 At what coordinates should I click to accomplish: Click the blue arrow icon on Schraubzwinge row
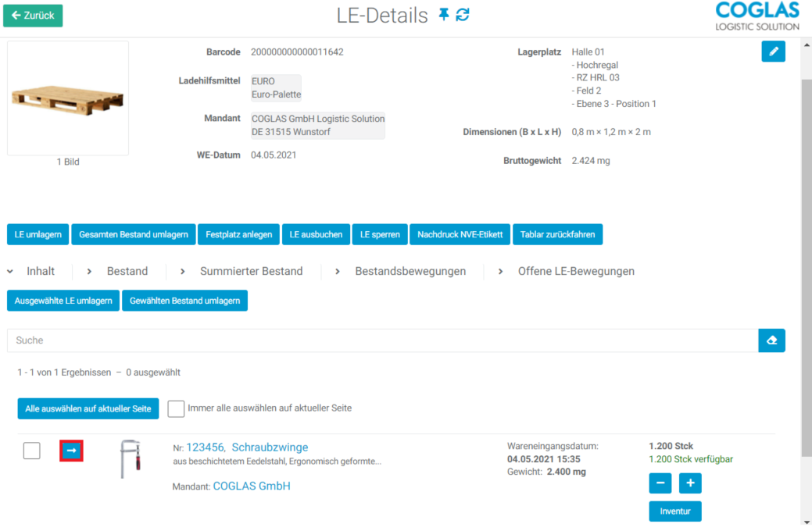click(71, 451)
